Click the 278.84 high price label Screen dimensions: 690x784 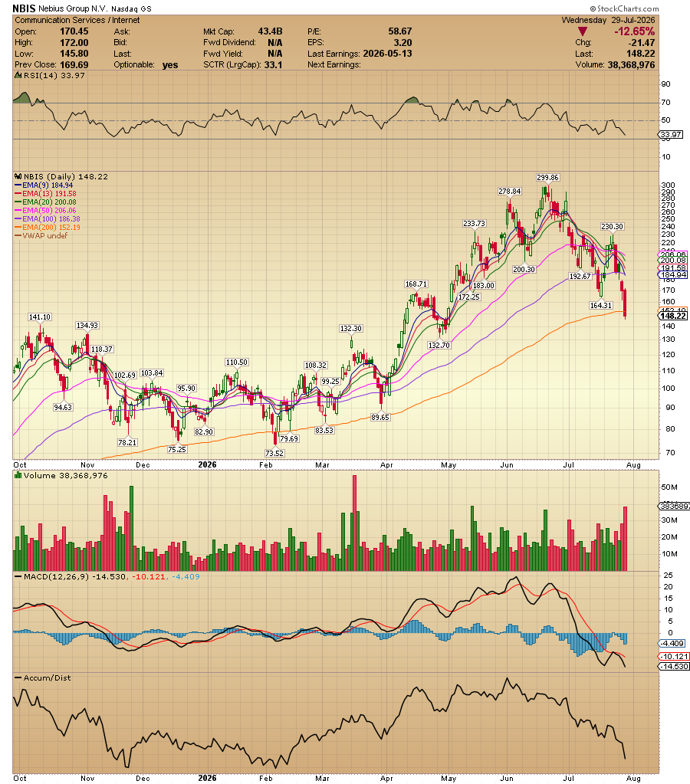tap(509, 192)
